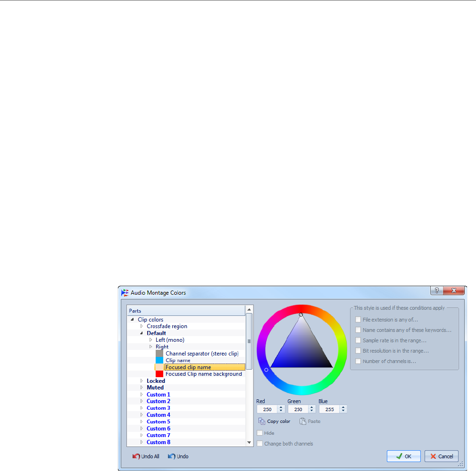Select the Clip name row

(178, 360)
